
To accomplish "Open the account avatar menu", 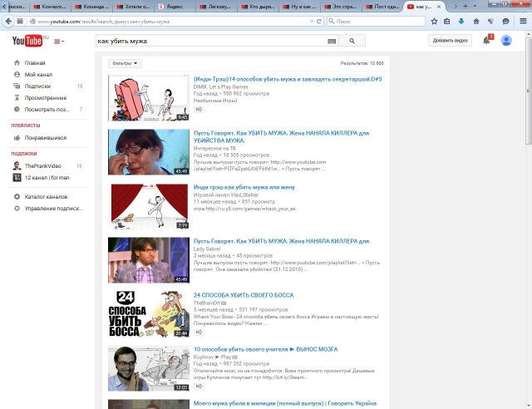I will 506,41.
